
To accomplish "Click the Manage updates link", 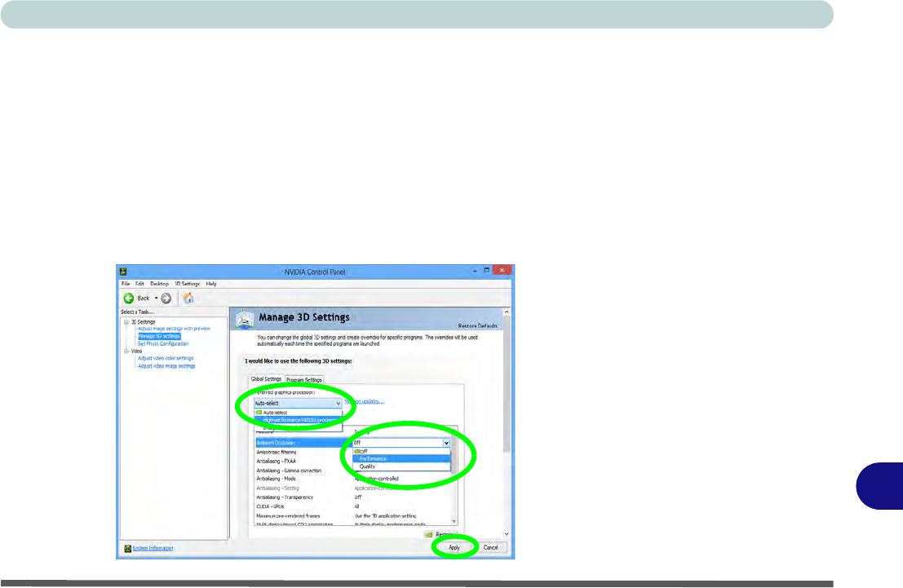I will tap(364, 401).
